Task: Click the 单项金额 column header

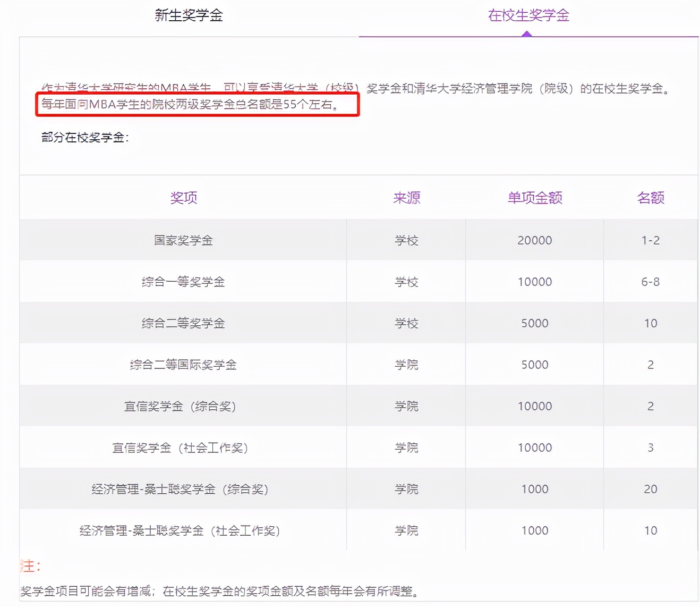Action: pyautogui.click(x=534, y=197)
